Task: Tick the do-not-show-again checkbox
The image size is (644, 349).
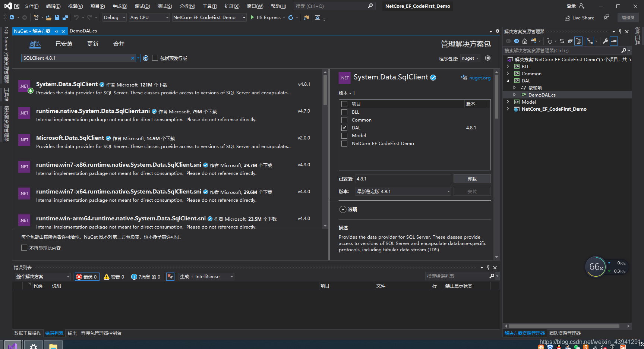Action: click(x=24, y=248)
